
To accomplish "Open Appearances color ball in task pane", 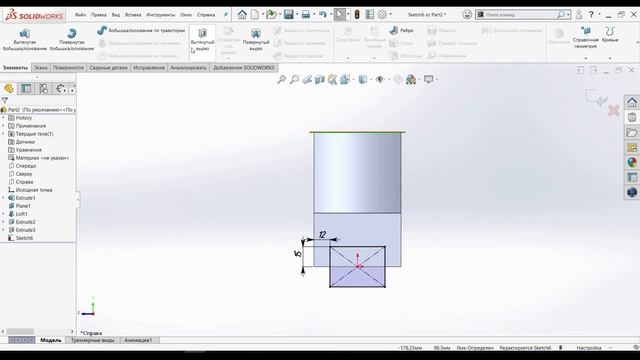I will [632, 162].
